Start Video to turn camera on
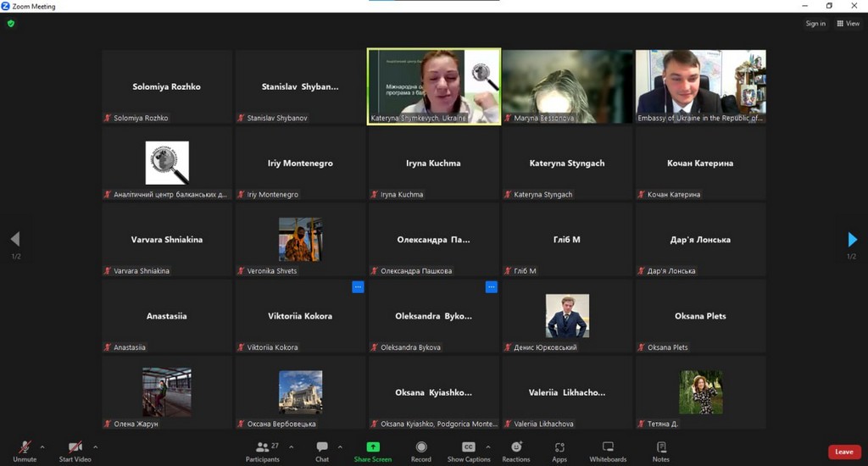This screenshot has width=868, height=466. [75, 451]
